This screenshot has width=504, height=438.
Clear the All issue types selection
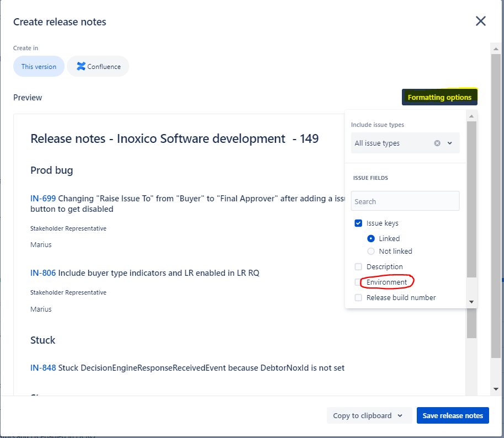tap(437, 143)
